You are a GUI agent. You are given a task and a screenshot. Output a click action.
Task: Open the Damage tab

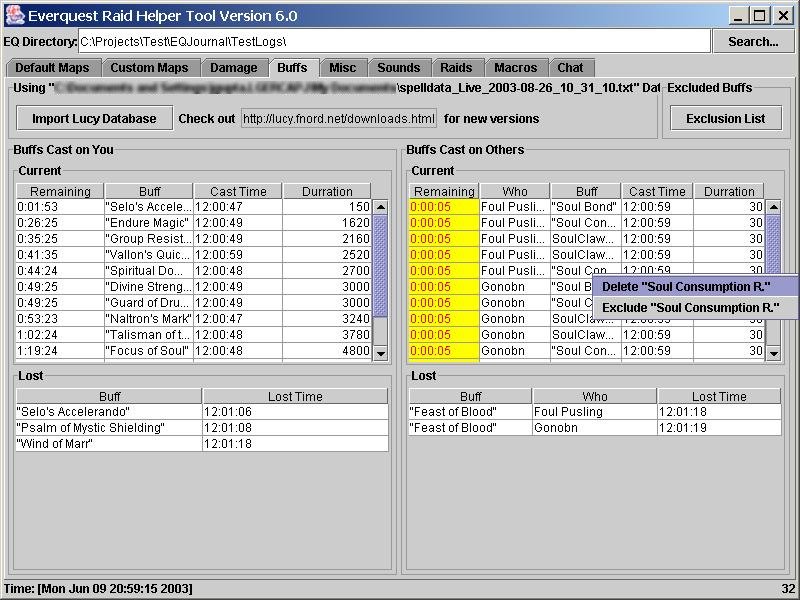(x=234, y=68)
